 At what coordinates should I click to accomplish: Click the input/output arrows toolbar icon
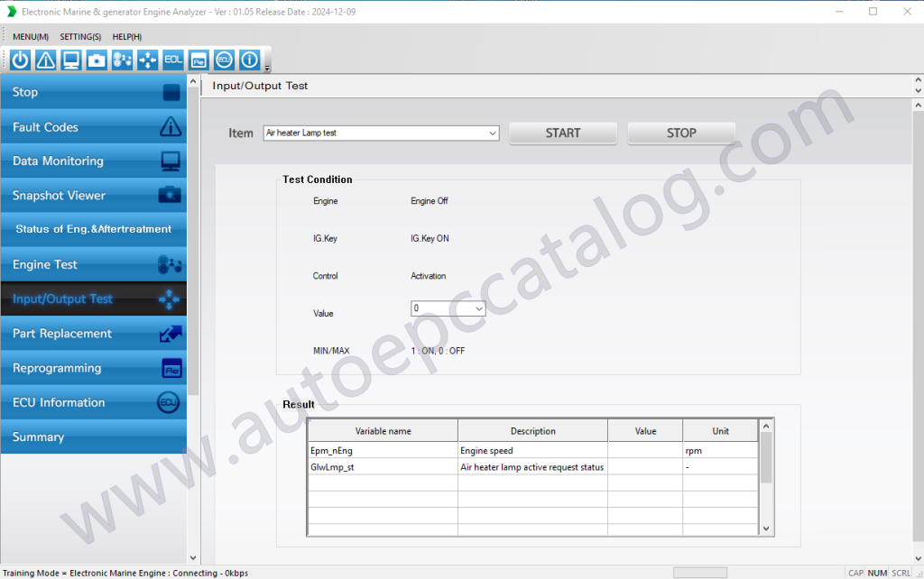[147, 60]
